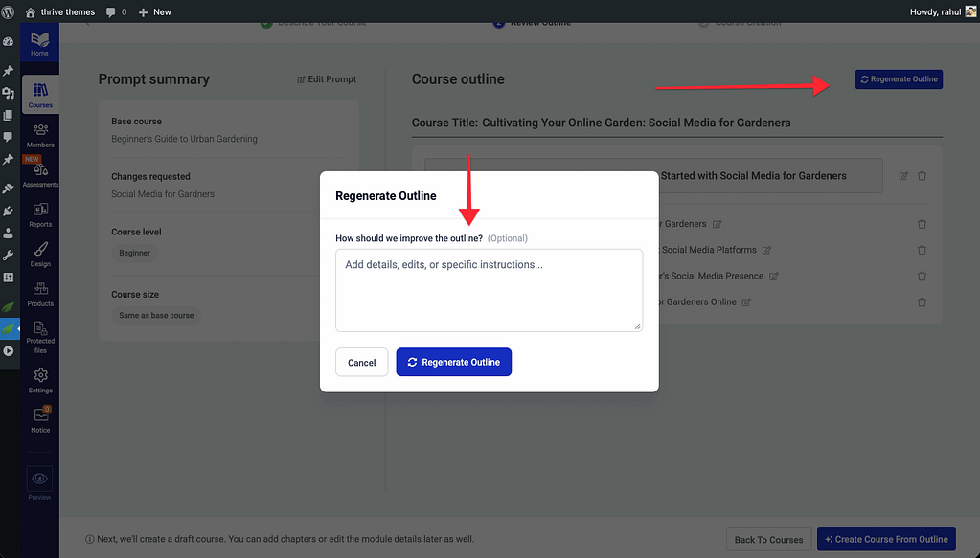Image resolution: width=980 pixels, height=558 pixels.
Task: Go to Home in Thrive sidebar
Action: [40, 43]
